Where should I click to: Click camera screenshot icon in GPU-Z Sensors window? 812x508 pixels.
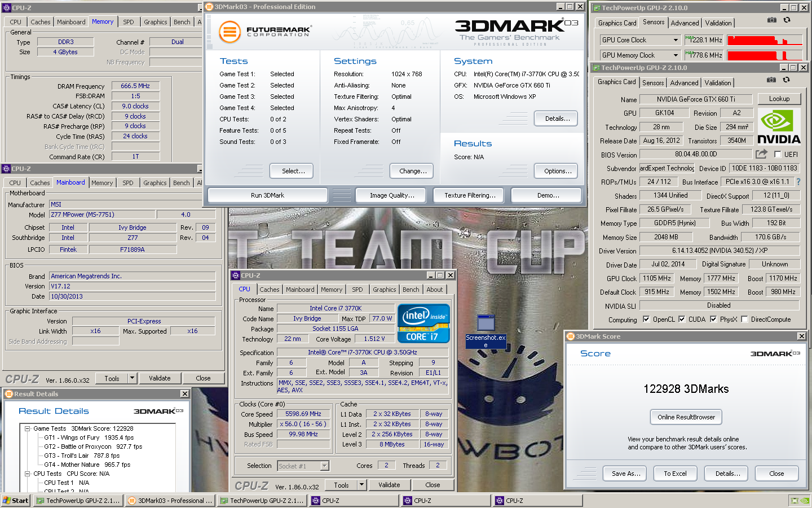pos(771,20)
